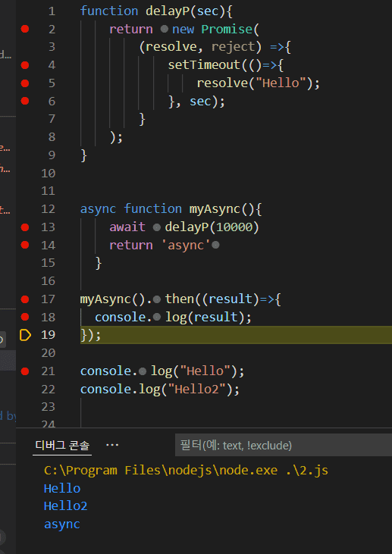The width and height of the screenshot is (392, 554).
Task: Click line number 12 in the gutter
Action: click(x=48, y=209)
